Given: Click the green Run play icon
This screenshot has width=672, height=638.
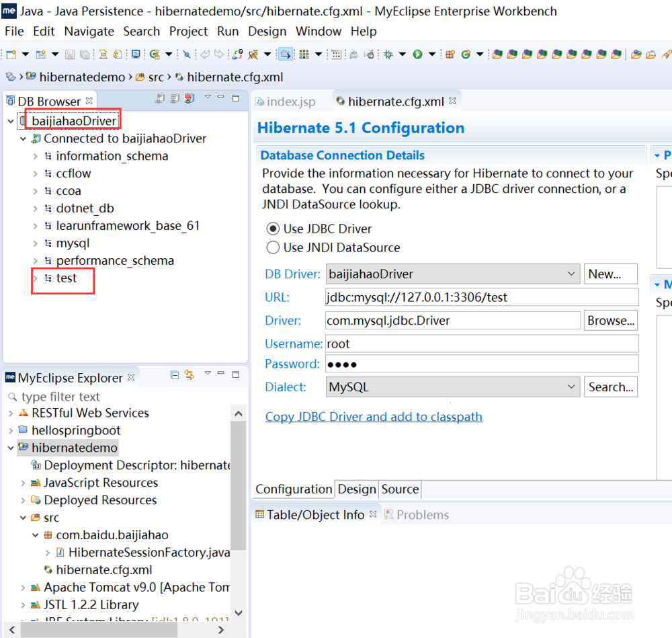Looking at the screenshot, I should 417,54.
